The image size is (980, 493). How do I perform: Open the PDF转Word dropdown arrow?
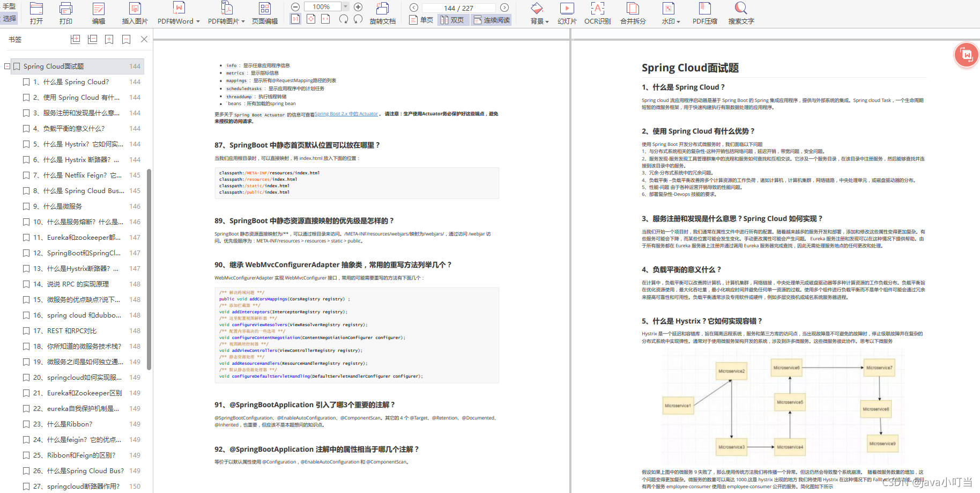[x=198, y=21]
